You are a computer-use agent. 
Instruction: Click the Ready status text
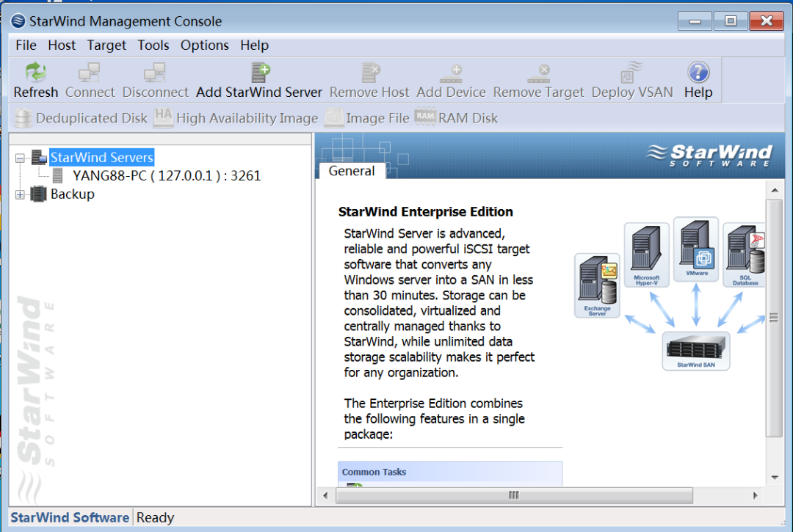[x=155, y=517]
